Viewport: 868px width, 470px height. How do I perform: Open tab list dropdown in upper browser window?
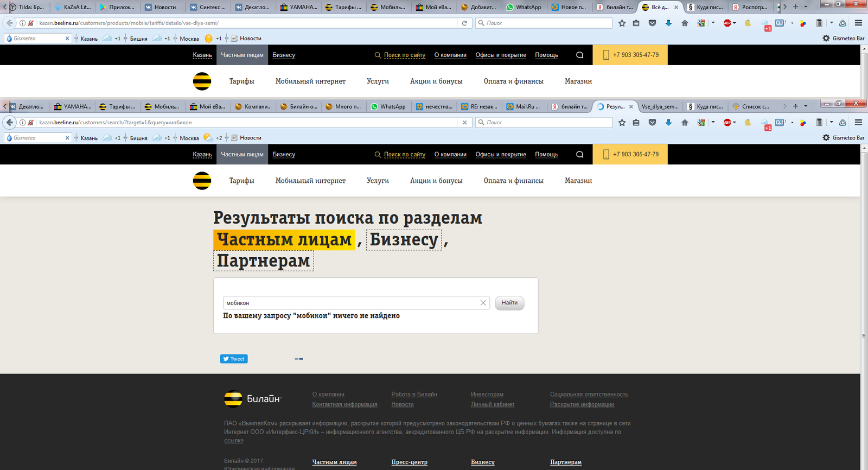(806, 7)
